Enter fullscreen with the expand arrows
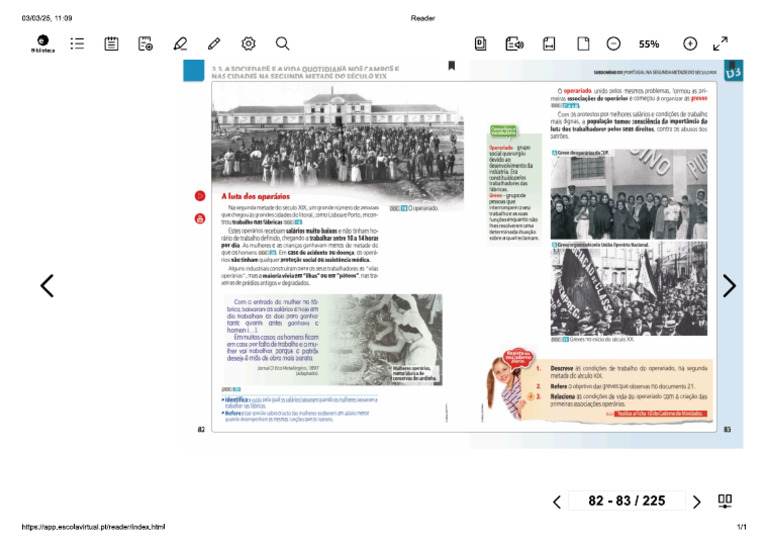 pos(720,44)
